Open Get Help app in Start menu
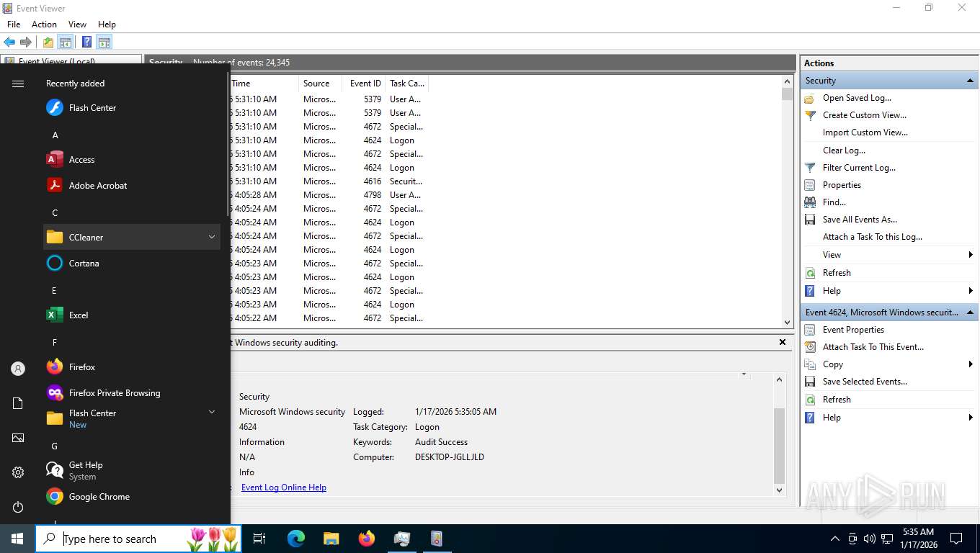Image resolution: width=980 pixels, height=553 pixels. [x=132, y=471]
